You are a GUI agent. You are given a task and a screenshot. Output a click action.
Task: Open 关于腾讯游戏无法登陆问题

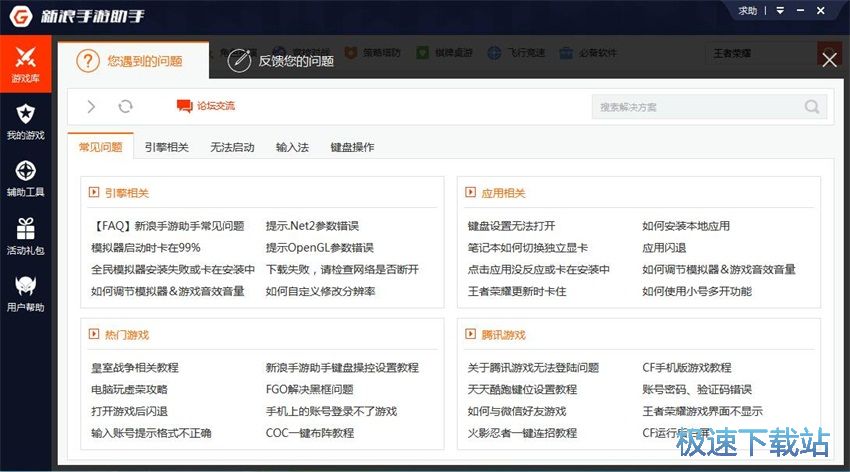click(x=533, y=367)
